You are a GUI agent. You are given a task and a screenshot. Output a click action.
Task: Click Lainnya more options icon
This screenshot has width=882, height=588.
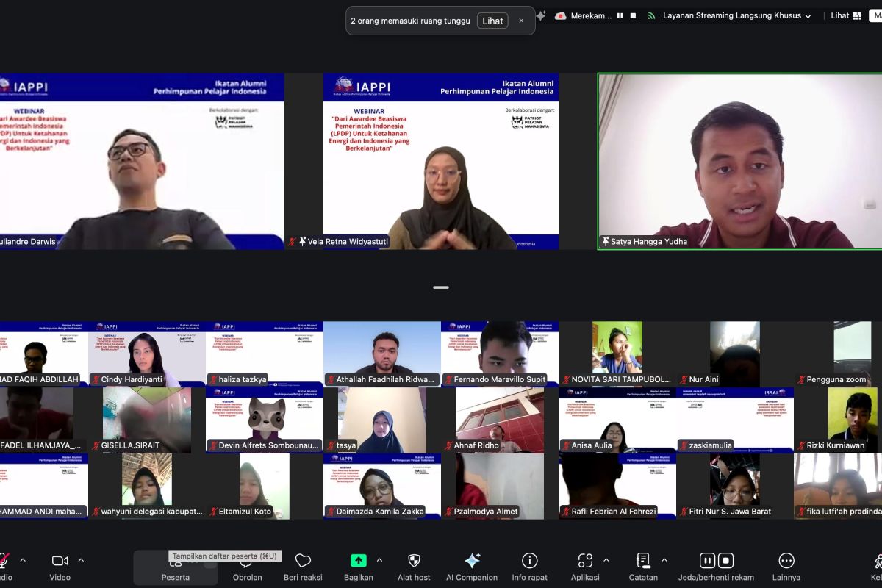click(x=786, y=561)
